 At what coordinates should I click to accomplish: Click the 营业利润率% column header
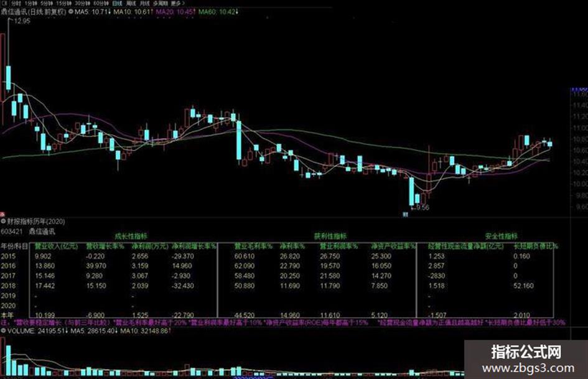[339, 246]
